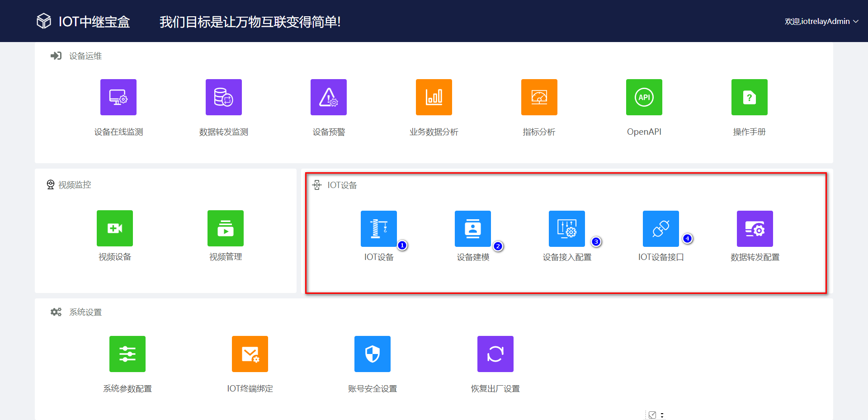Open 设备预警 warning alerts icon
This screenshot has height=420, width=868.
coord(329,97)
